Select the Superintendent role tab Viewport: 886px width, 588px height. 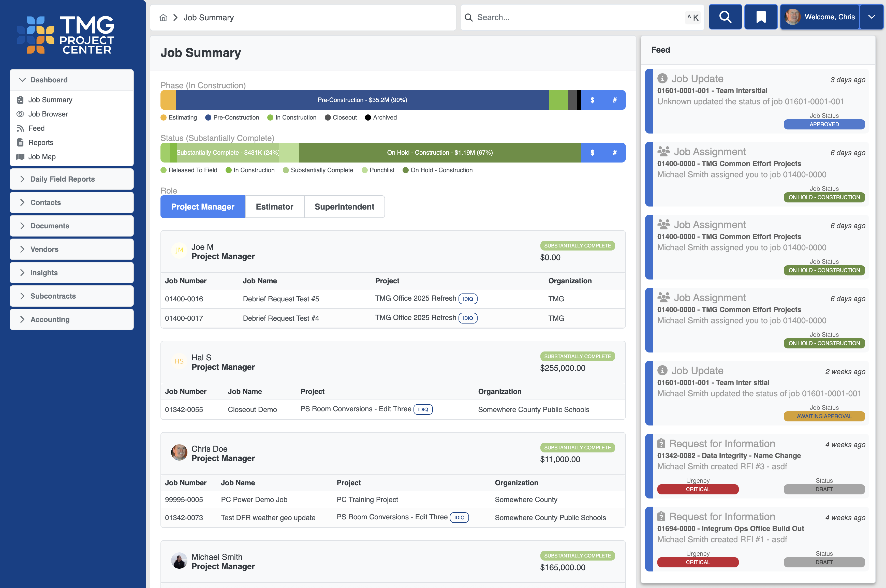[x=344, y=207]
